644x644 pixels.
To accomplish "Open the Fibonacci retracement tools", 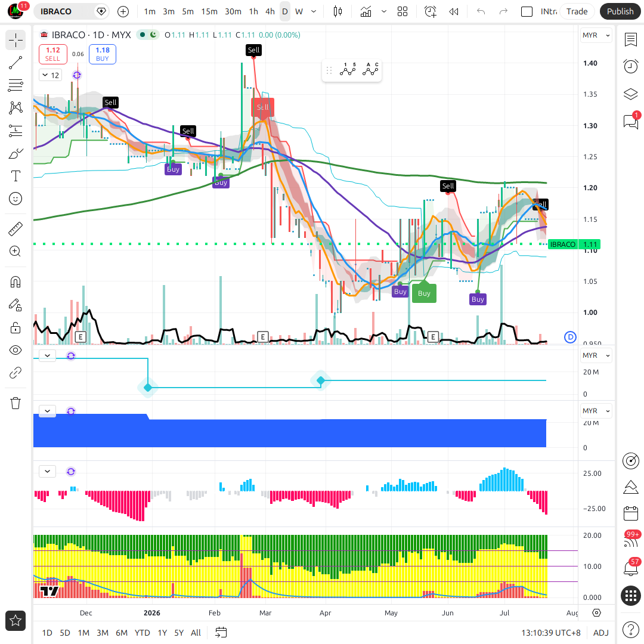I will 16,85.
